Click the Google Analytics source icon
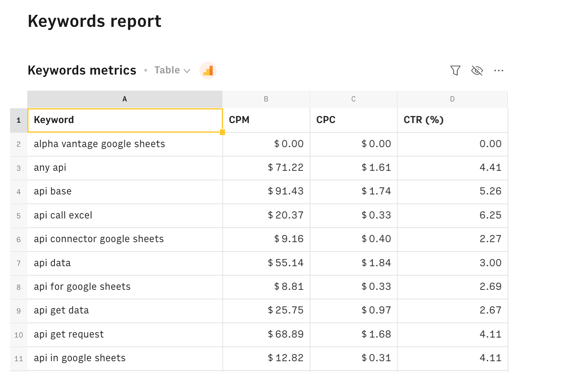 pyautogui.click(x=208, y=71)
